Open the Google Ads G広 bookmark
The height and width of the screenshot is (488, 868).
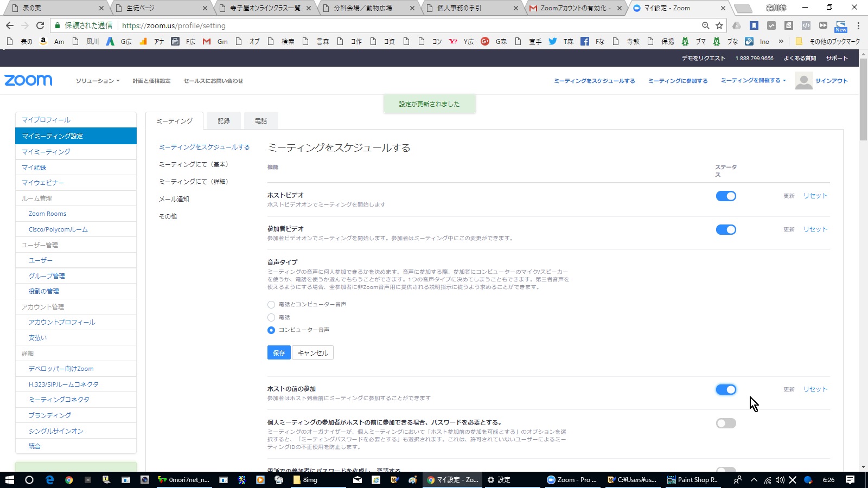pos(119,41)
